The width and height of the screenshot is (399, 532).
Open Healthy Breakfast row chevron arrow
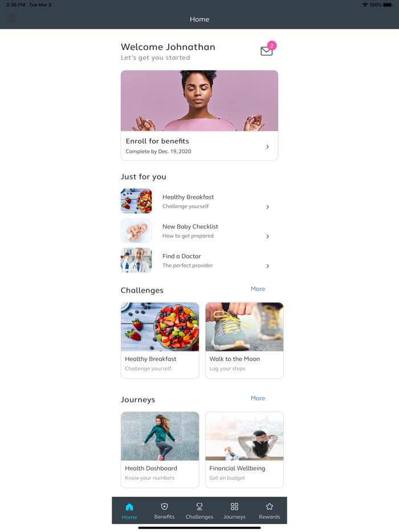point(267,207)
